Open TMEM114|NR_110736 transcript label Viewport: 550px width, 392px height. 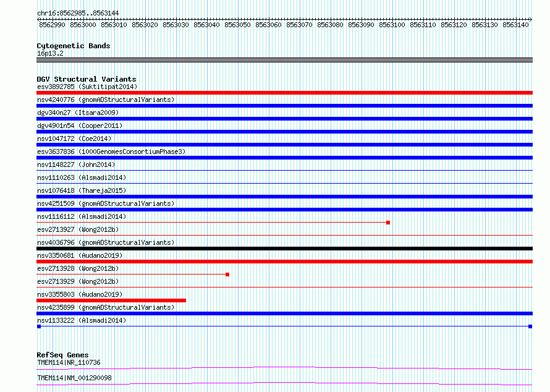pyautogui.click(x=69, y=362)
